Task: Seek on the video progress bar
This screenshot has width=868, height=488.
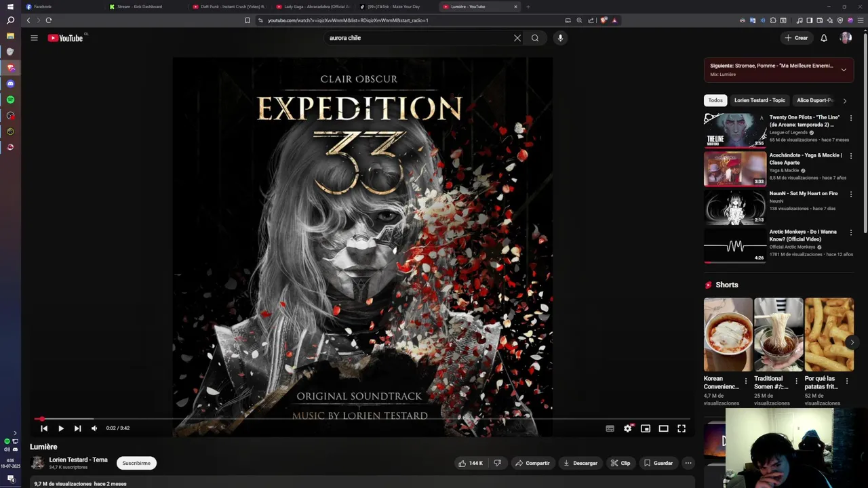Action: [x=361, y=419]
